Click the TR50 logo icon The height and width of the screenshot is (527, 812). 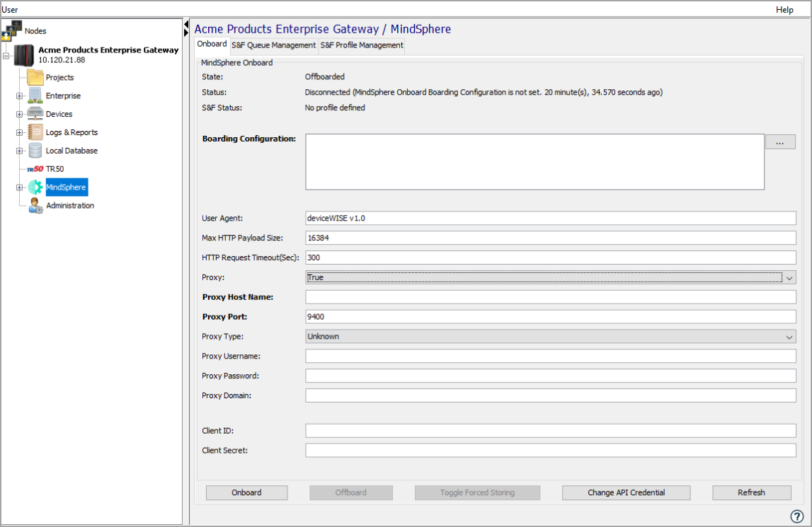click(x=35, y=169)
